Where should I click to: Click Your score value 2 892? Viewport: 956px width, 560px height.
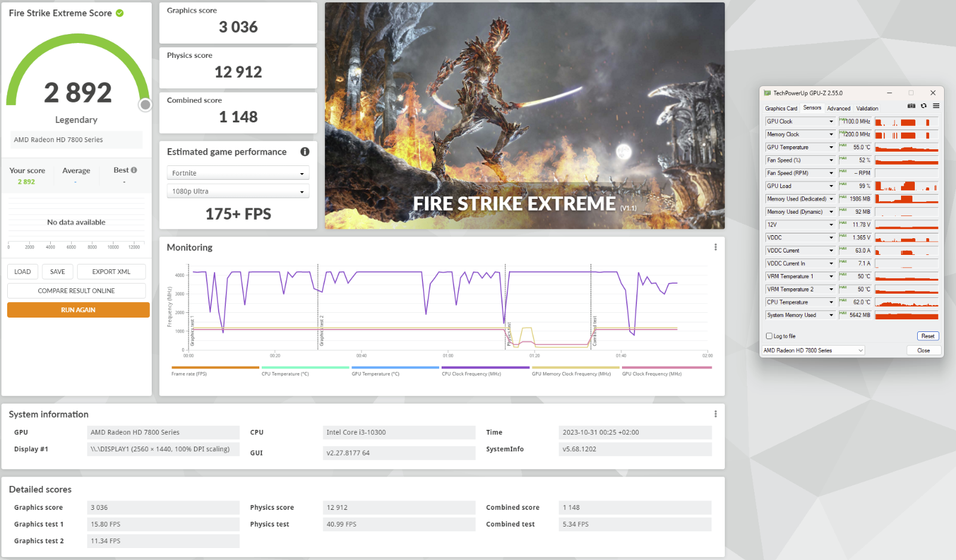tap(26, 181)
